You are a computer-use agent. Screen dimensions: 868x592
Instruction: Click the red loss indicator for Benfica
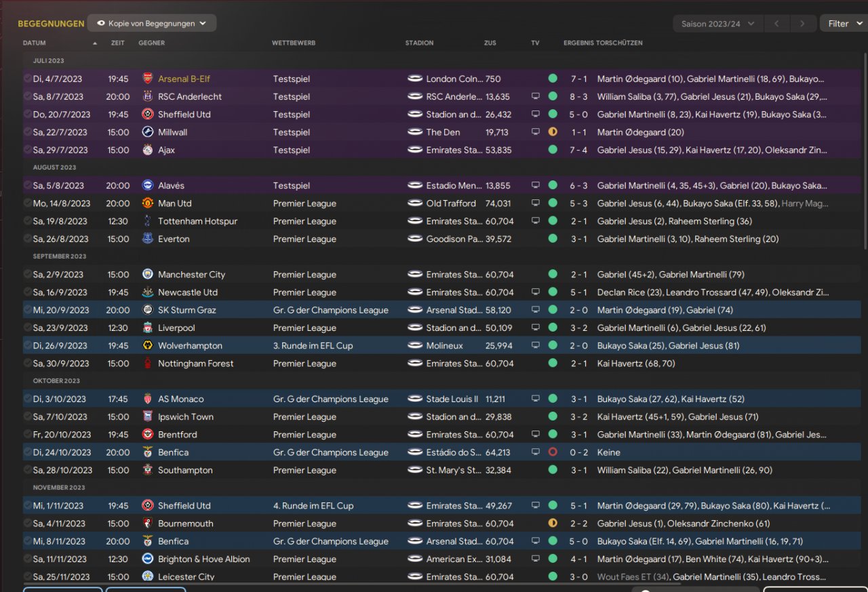point(553,452)
